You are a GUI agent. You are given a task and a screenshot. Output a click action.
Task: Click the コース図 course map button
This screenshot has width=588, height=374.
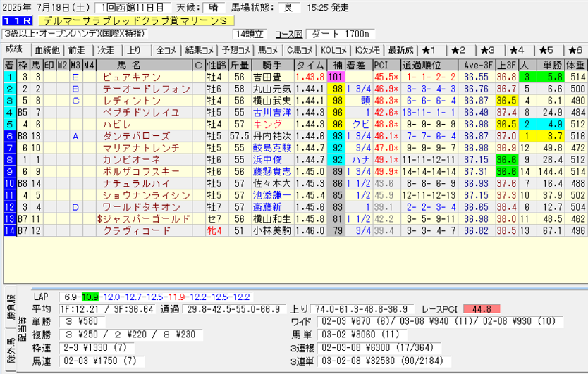coord(288,34)
